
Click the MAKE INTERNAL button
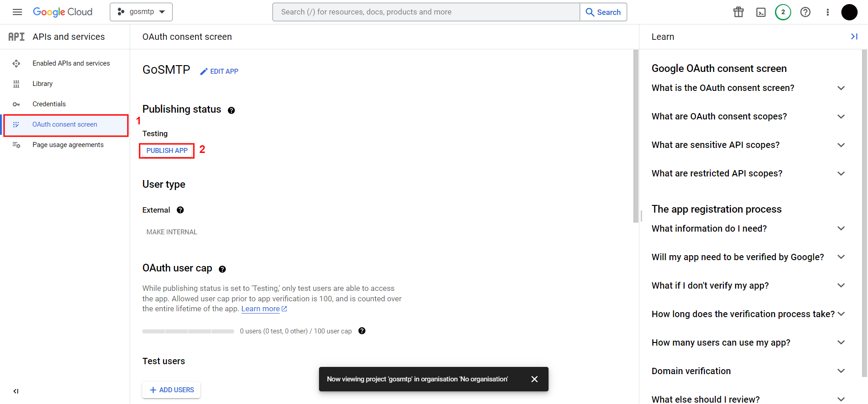(172, 232)
